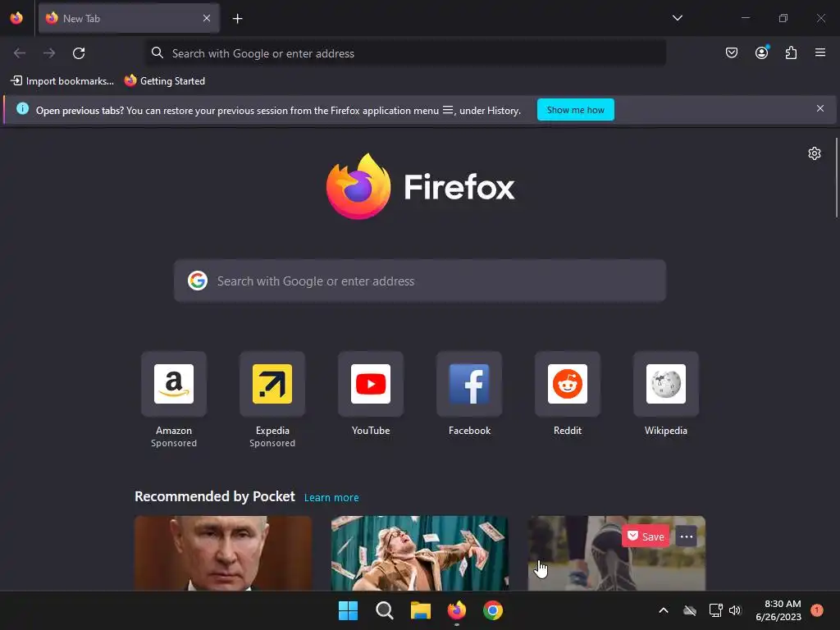Image resolution: width=840 pixels, height=630 pixels.
Task: Focus the center Google search box
Action: (420, 281)
